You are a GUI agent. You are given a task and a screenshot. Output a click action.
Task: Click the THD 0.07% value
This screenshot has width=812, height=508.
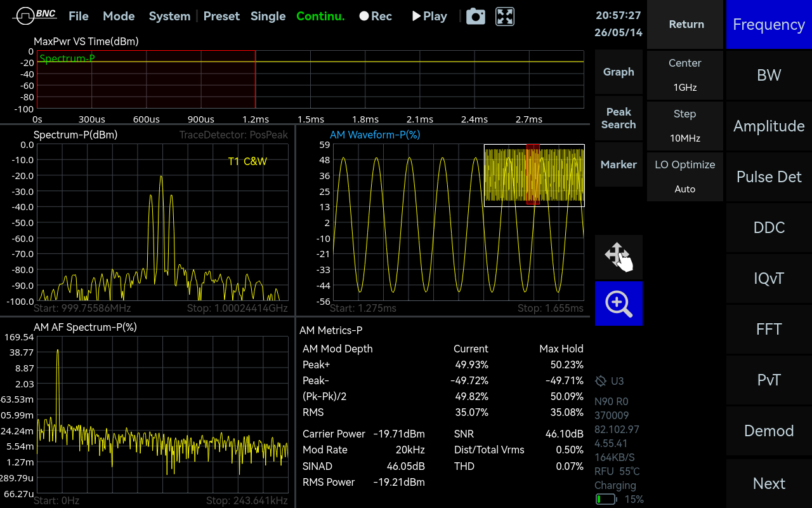(568, 466)
